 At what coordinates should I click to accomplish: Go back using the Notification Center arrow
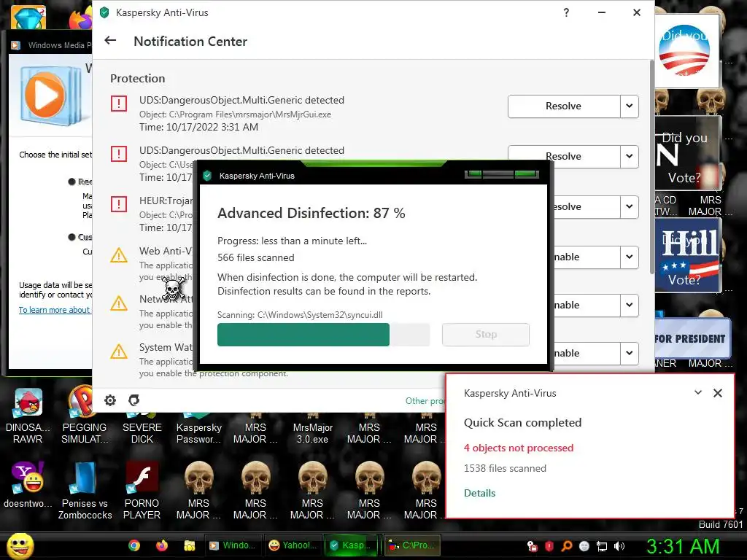click(110, 41)
